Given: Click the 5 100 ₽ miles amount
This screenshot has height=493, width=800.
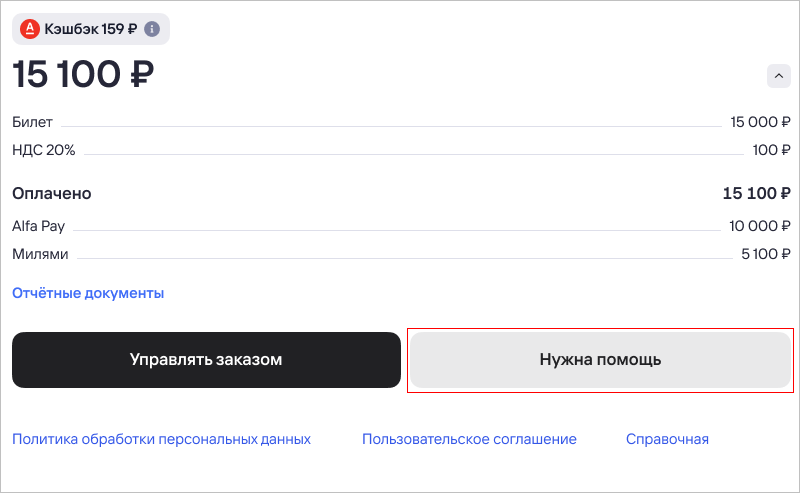Looking at the screenshot, I should tap(766, 254).
